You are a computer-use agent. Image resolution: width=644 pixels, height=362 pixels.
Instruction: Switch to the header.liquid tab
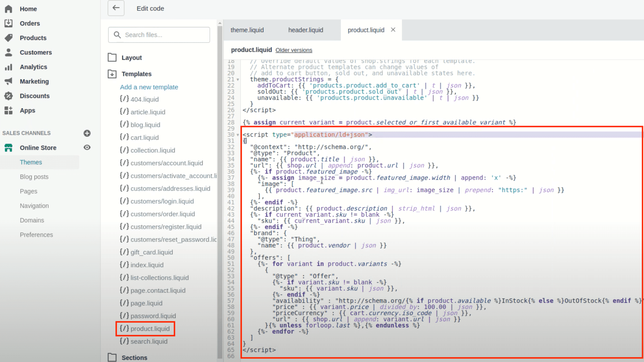point(306,30)
